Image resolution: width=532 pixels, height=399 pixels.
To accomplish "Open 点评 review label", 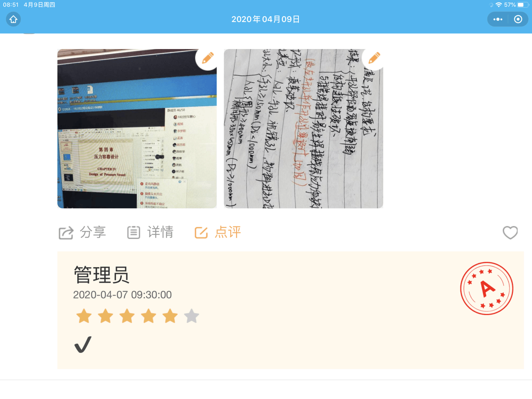I will pyautogui.click(x=228, y=232).
